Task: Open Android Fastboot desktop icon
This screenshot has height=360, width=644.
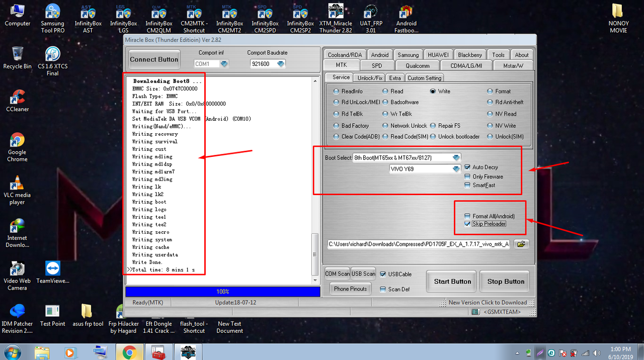Action: tap(406, 19)
